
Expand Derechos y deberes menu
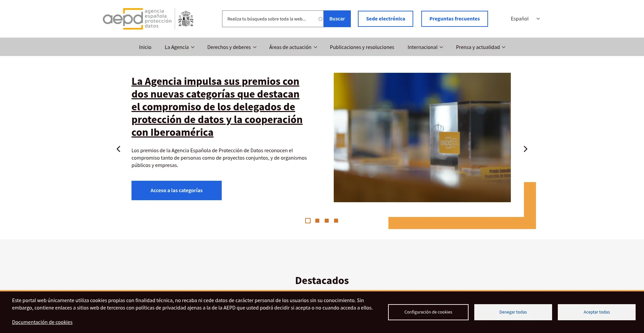pos(232,47)
